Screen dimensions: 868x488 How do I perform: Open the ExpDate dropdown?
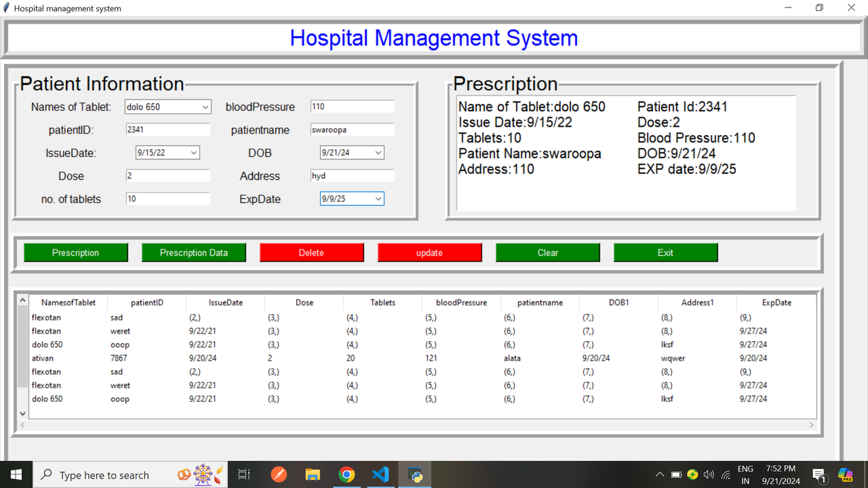(x=379, y=199)
